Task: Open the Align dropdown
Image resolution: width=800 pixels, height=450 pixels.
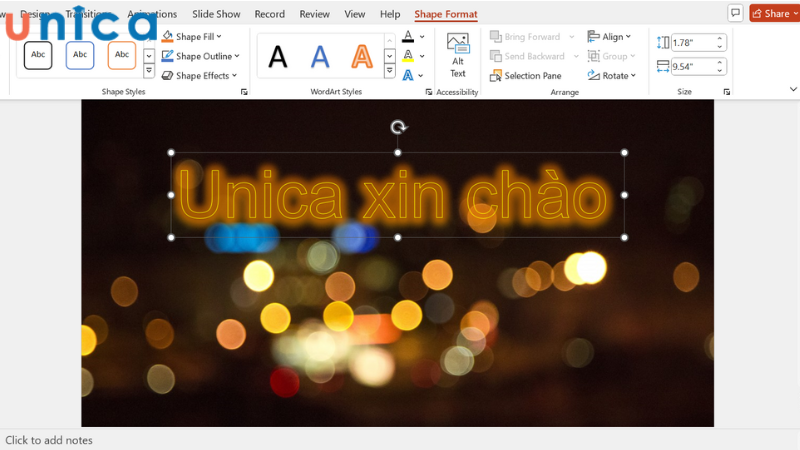Action: 609,37
